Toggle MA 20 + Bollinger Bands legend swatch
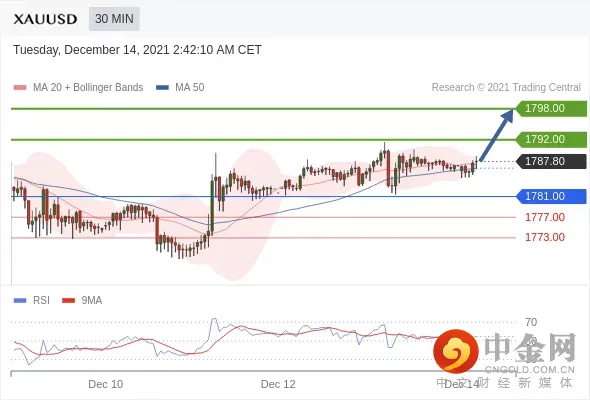 coord(20,88)
